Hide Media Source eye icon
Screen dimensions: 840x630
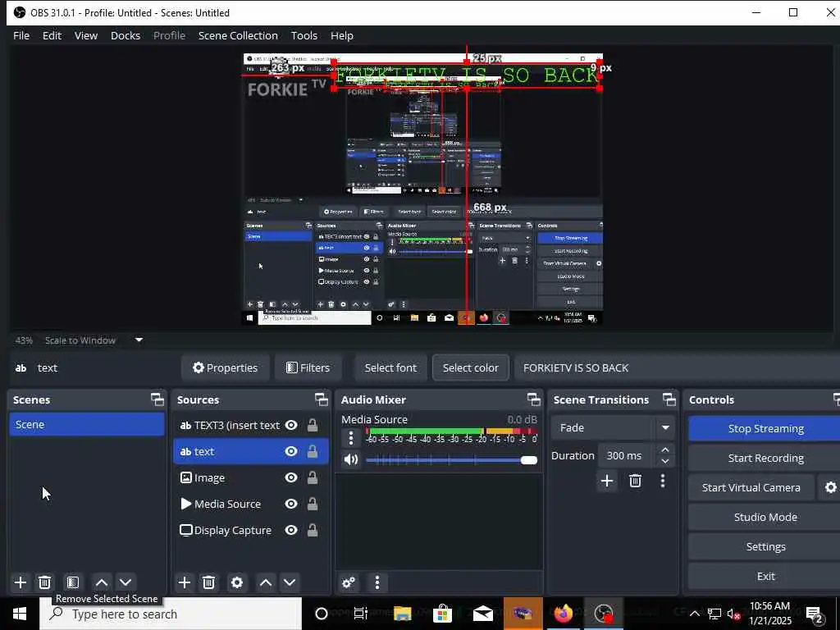291,504
